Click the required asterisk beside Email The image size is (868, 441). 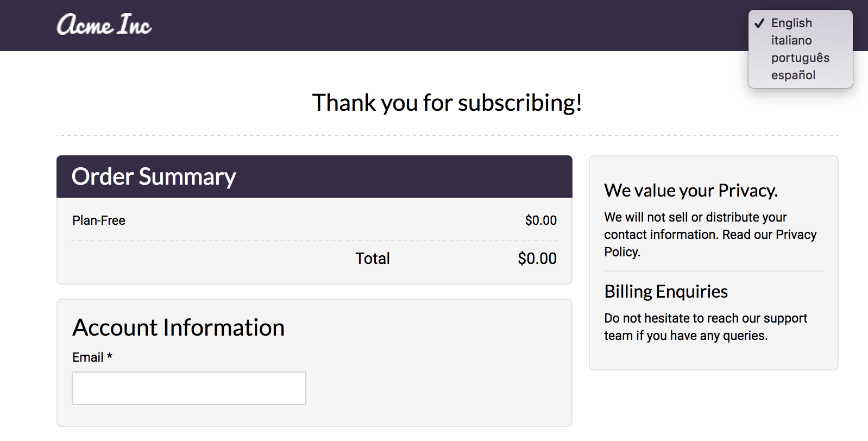click(110, 356)
